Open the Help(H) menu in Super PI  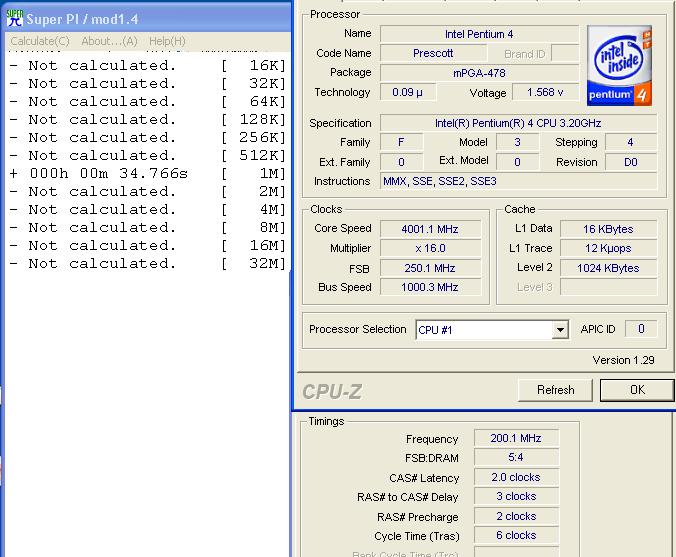pos(167,41)
